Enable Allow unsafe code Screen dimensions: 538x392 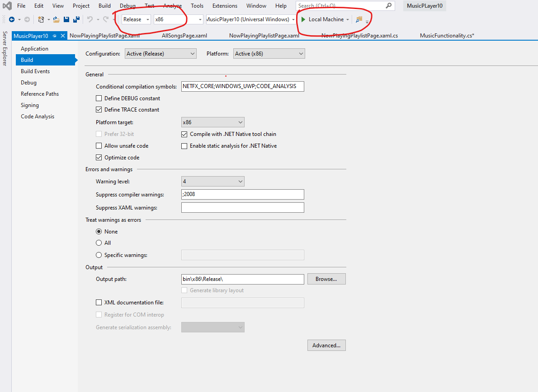[99, 145]
